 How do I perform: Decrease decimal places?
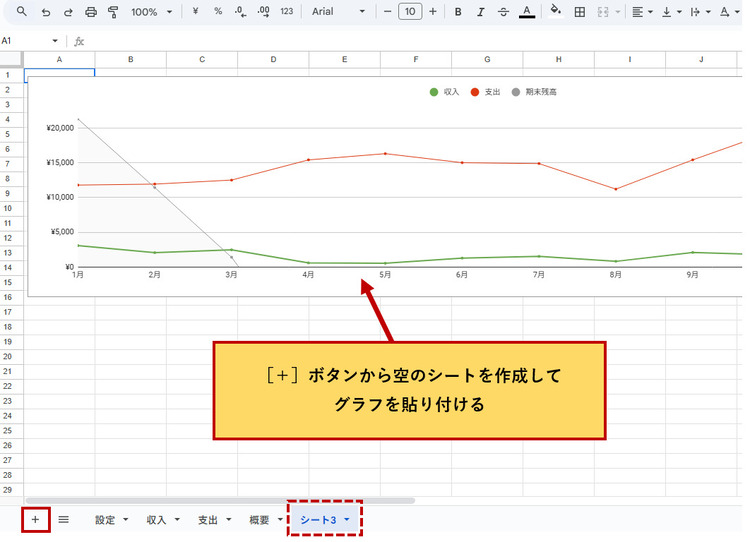(x=241, y=12)
